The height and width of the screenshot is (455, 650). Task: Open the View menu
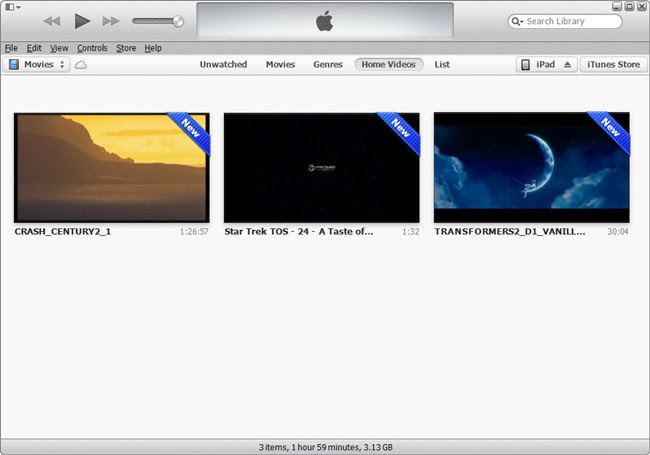(59, 48)
